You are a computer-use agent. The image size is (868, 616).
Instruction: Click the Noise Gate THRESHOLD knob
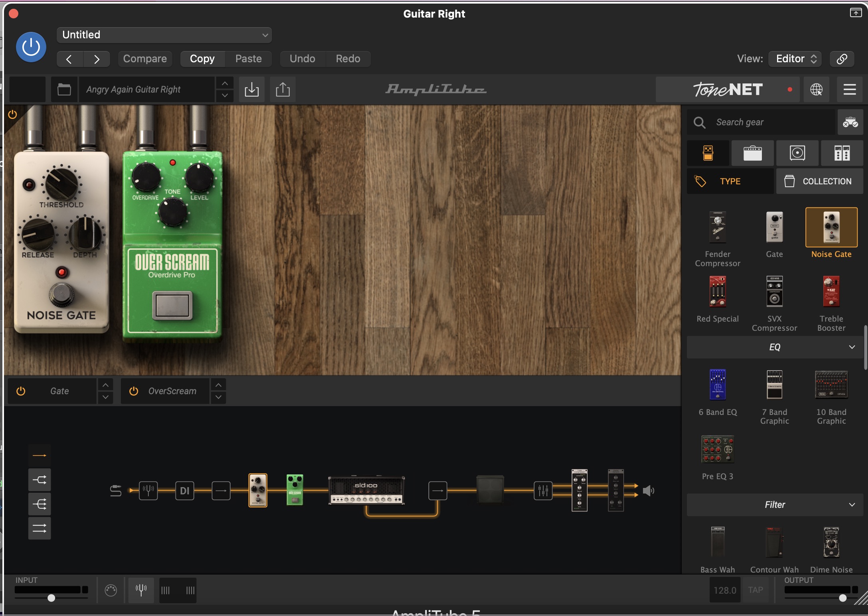(x=61, y=184)
